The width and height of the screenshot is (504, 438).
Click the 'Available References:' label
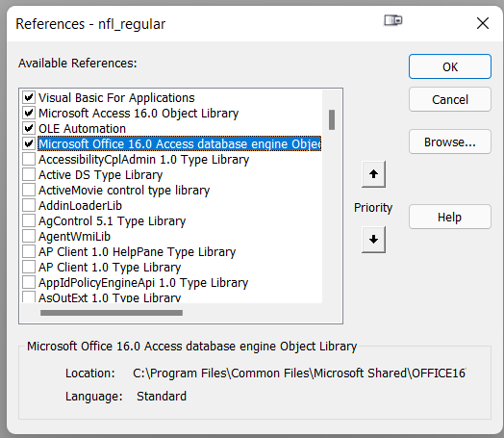tap(78, 63)
